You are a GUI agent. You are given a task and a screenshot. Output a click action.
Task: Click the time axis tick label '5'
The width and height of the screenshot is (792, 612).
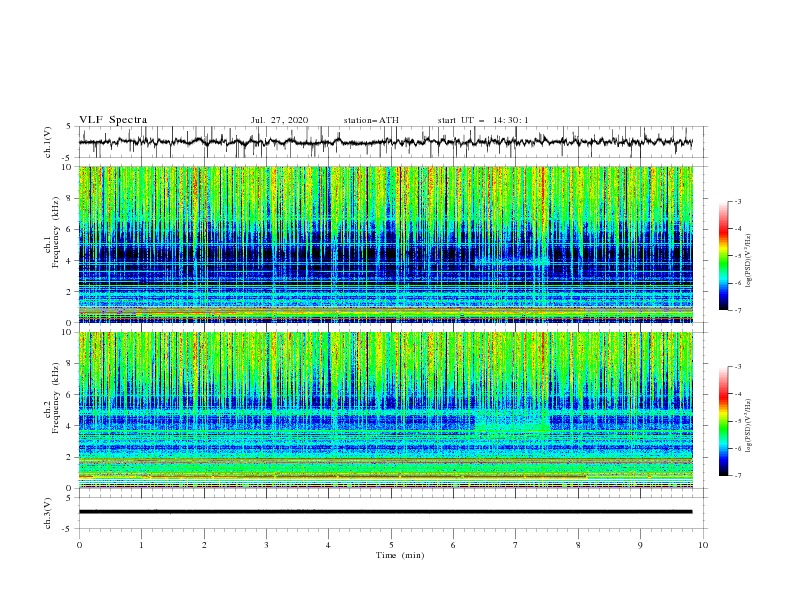pyautogui.click(x=391, y=545)
